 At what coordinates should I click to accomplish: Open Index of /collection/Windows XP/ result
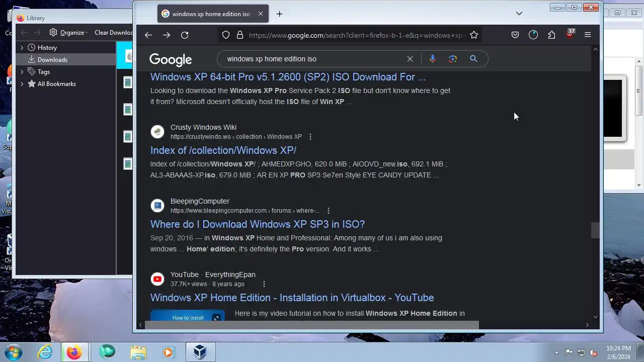point(223,150)
